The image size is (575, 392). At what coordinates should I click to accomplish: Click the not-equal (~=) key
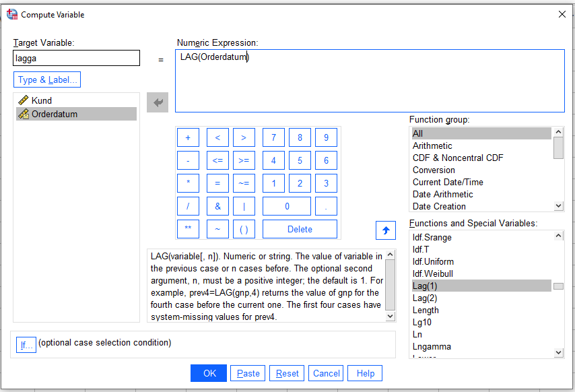(244, 183)
